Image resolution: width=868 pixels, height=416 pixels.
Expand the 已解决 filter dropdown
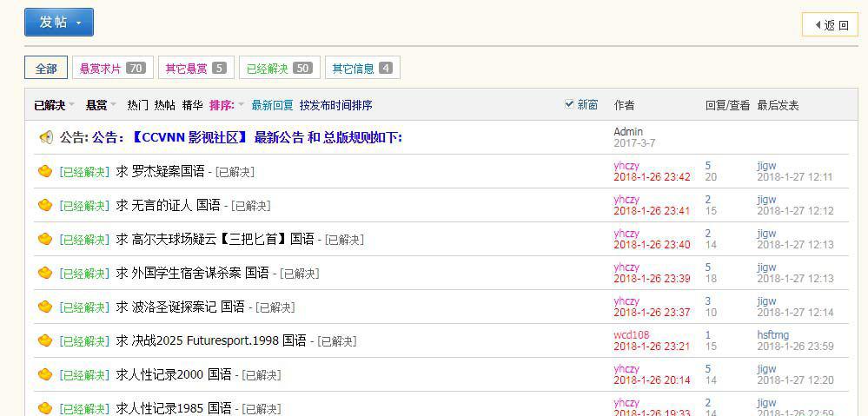click(53, 105)
